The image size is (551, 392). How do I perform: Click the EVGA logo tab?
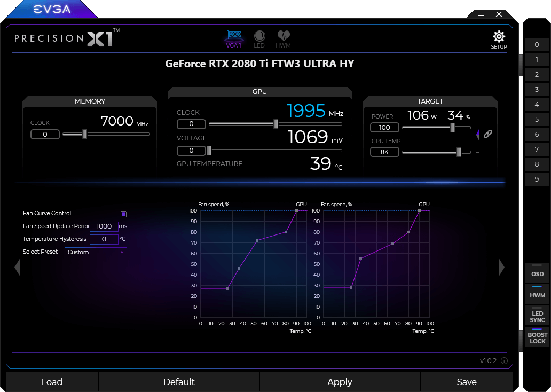52,9
